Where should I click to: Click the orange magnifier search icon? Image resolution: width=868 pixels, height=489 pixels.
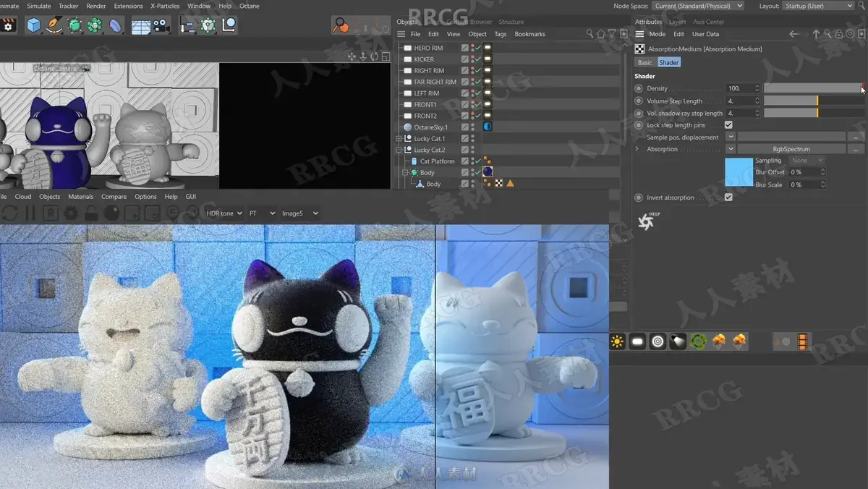coord(341,26)
